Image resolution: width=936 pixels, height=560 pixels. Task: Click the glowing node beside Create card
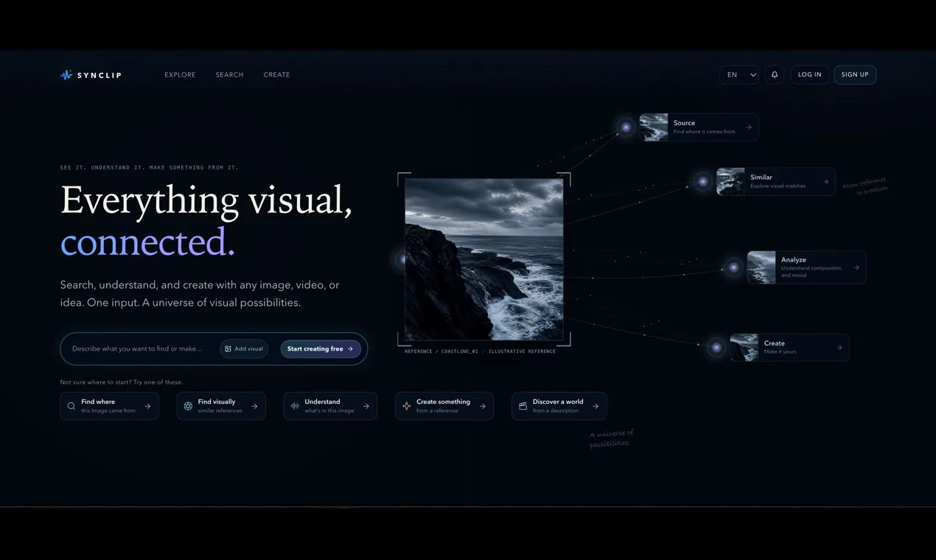716,348
